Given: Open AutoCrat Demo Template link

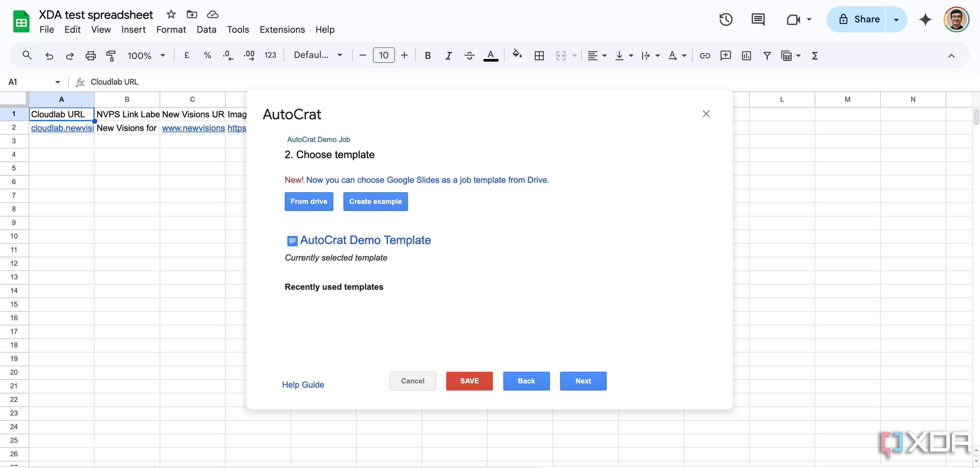Looking at the screenshot, I should pos(365,240).
